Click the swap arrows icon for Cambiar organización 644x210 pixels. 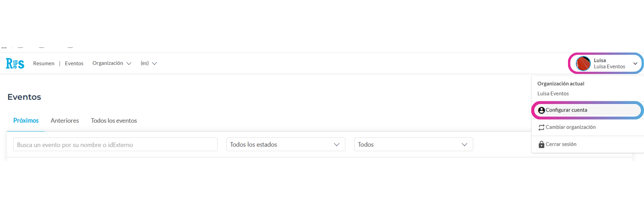coord(541,127)
